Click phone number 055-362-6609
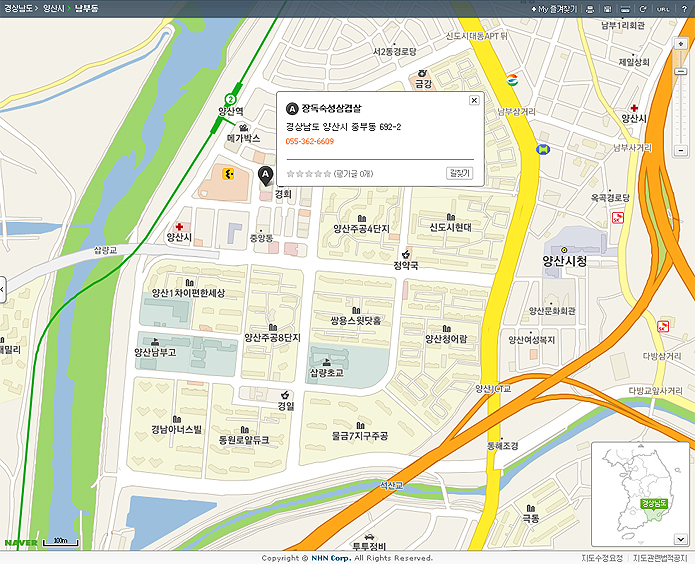 pyautogui.click(x=310, y=141)
